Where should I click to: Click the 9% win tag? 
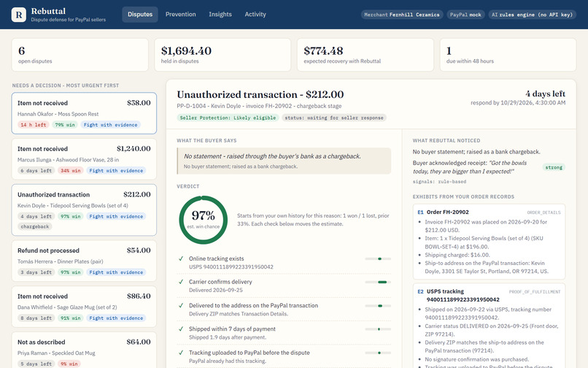69,364
